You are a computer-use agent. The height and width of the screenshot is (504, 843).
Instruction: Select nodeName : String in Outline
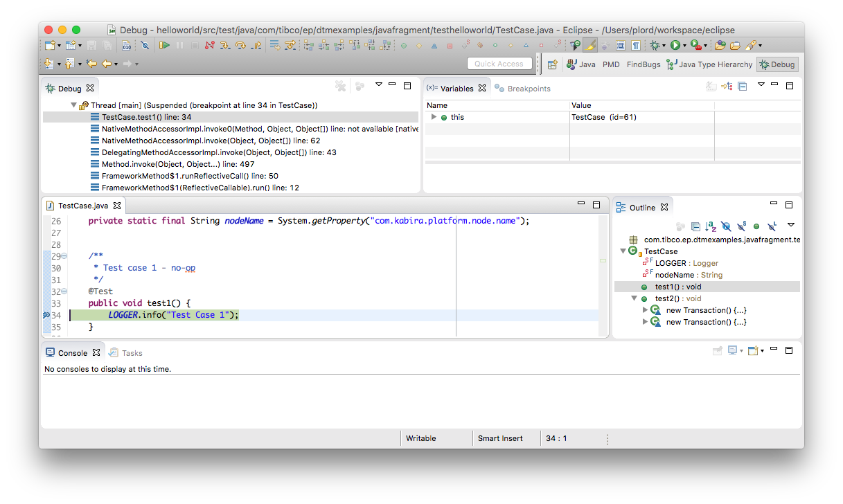(689, 275)
